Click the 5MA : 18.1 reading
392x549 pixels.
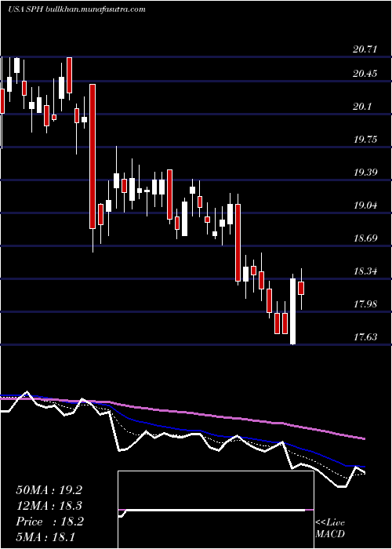pyautogui.click(x=45, y=536)
